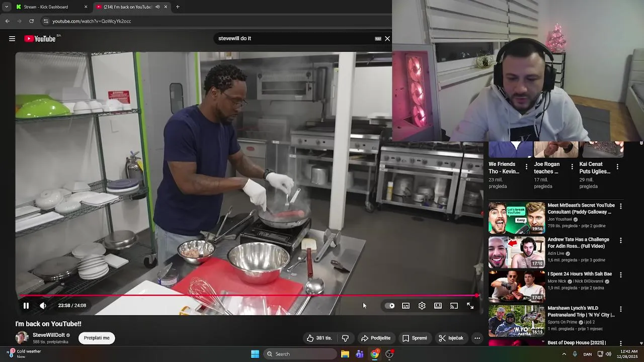Open the SteveWillDoIt channel name link
Screen dimensions: 644x362
49,335
